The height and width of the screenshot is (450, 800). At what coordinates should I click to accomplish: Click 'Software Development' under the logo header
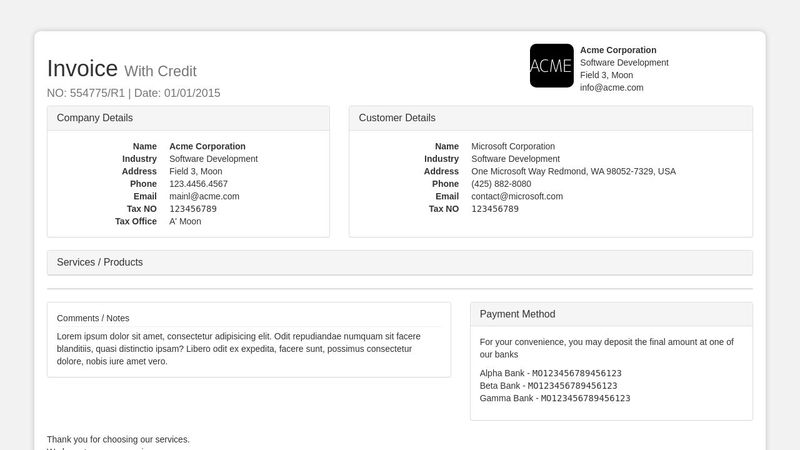624,62
